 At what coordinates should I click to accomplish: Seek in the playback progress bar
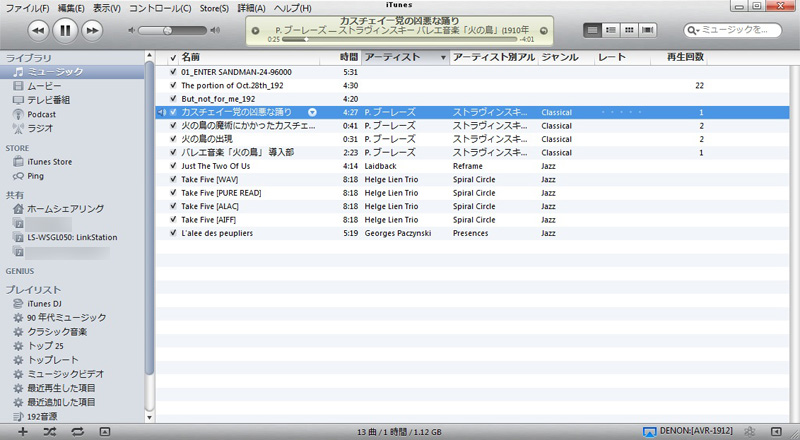point(399,39)
